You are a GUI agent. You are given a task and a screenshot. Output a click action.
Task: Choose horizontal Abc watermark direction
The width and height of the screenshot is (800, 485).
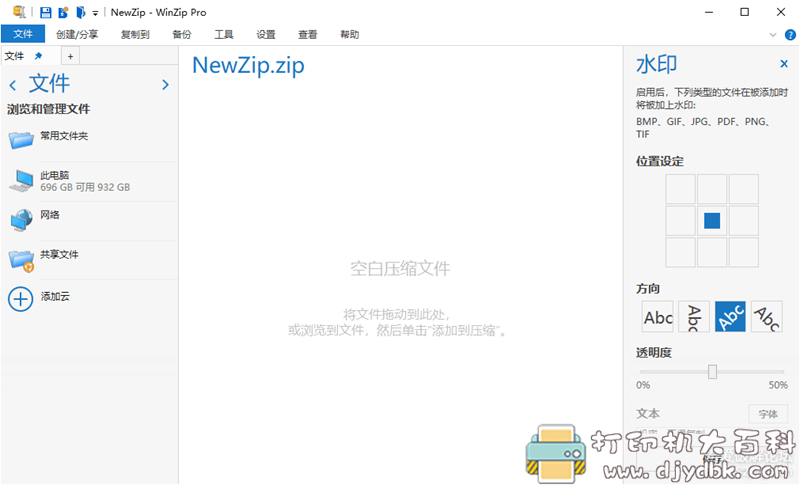point(658,317)
